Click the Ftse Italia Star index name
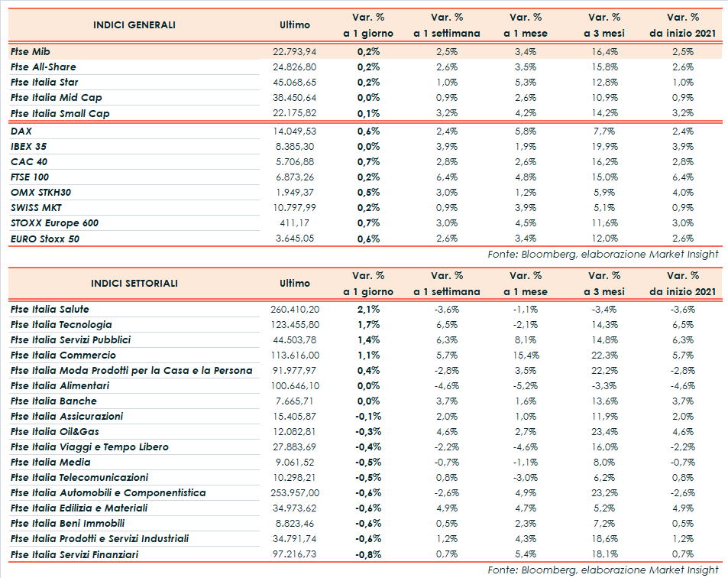 pyautogui.click(x=44, y=83)
